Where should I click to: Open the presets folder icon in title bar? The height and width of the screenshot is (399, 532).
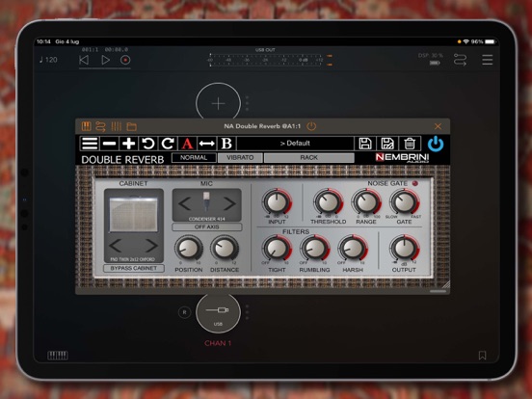click(131, 127)
